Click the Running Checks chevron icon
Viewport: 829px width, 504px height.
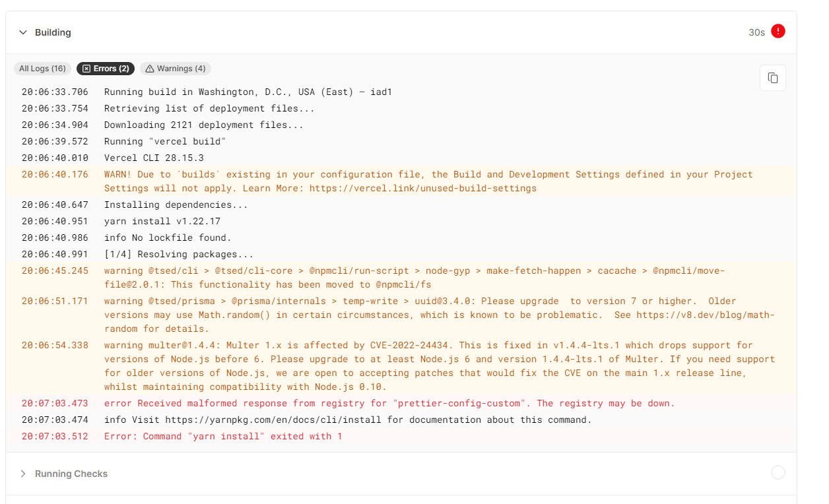pyautogui.click(x=23, y=473)
